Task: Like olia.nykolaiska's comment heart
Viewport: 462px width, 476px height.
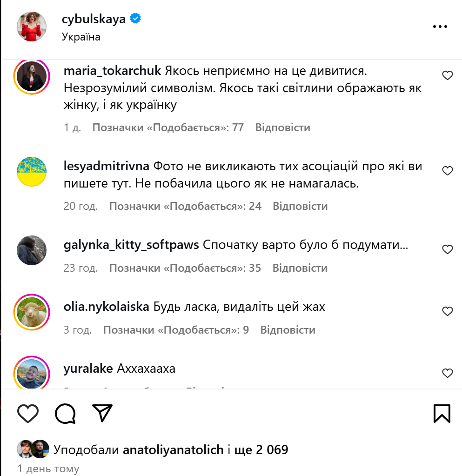Action: (x=447, y=311)
